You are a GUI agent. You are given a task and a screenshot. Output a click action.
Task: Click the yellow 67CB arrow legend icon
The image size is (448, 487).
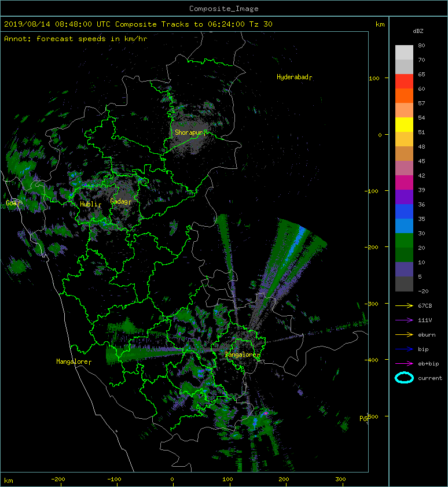pos(404,305)
